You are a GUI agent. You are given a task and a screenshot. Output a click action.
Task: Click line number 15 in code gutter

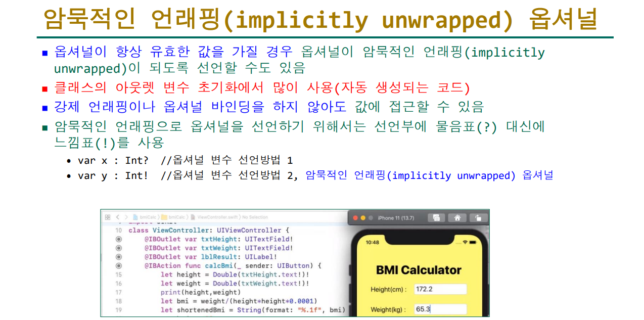point(118,275)
